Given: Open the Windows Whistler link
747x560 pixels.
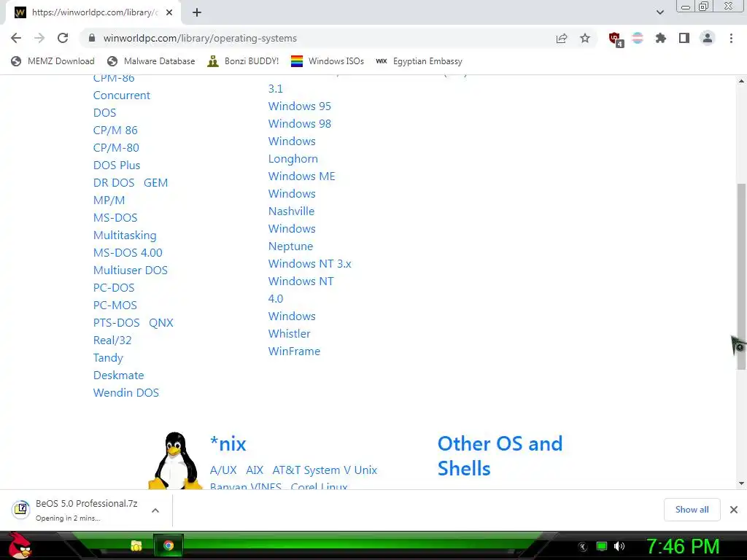Looking at the screenshot, I should click(x=292, y=324).
